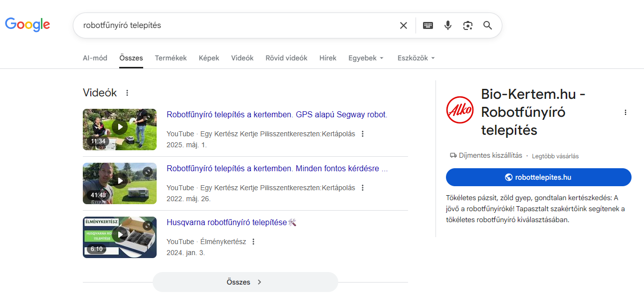Expand icon on the 6:10 video thumbnail
The width and height of the screenshot is (644, 304).
coord(148,226)
